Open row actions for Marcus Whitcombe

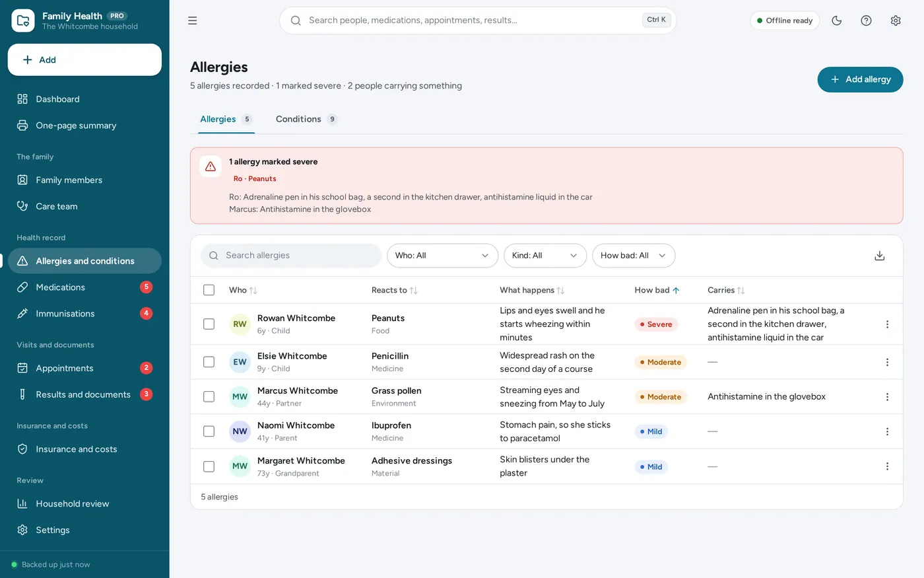[887, 397]
